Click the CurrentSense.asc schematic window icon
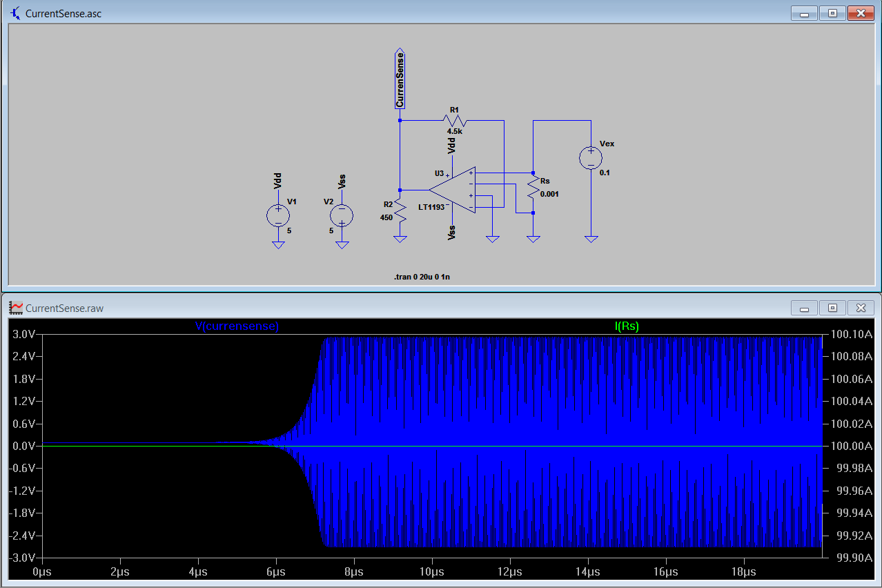882x588 pixels. (16, 13)
